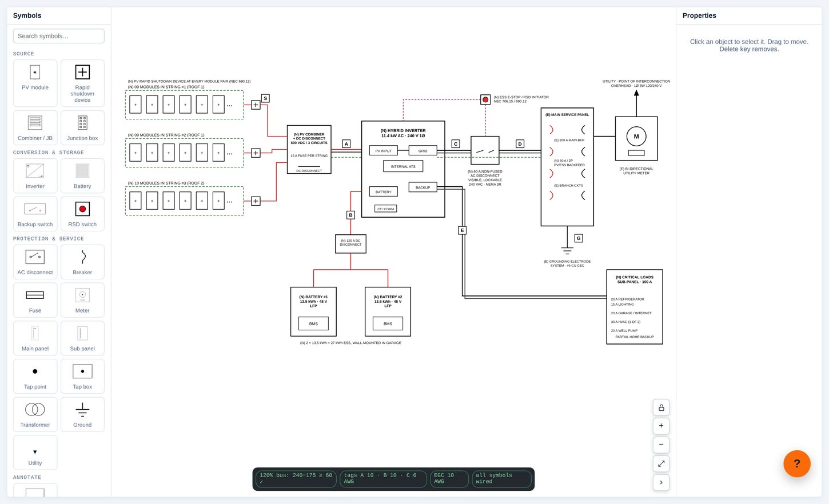The image size is (829, 504).
Task: Choose the Battery symbol in the Symbols palette
Action: [82, 175]
